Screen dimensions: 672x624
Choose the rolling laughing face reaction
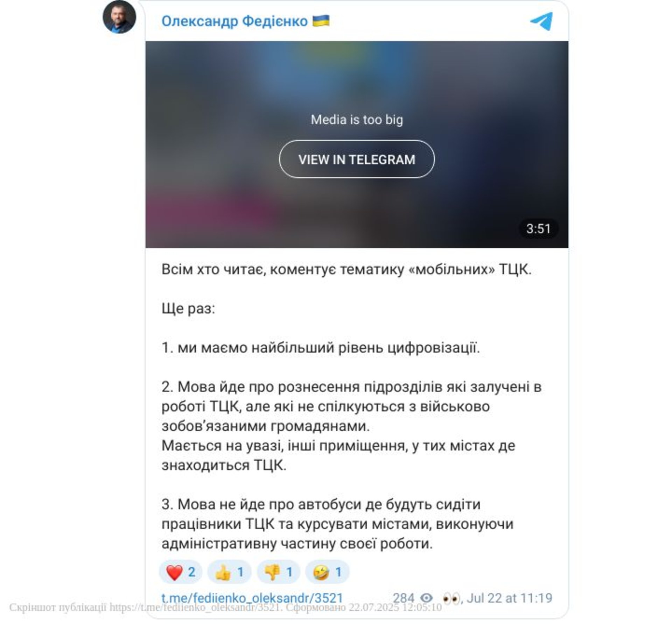click(327, 572)
